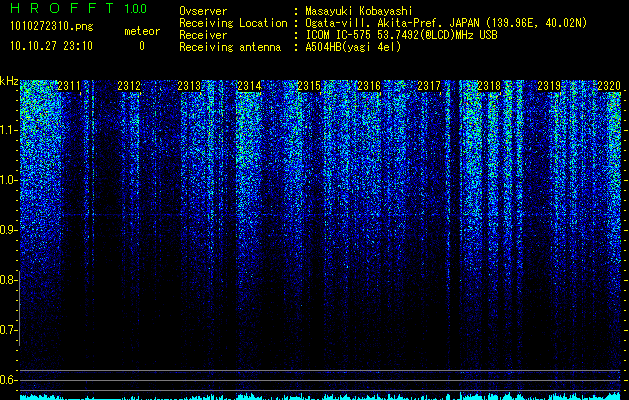Click the Receiving Location label
Image resolution: width=629 pixels, height=400 pixels.
(233, 23)
